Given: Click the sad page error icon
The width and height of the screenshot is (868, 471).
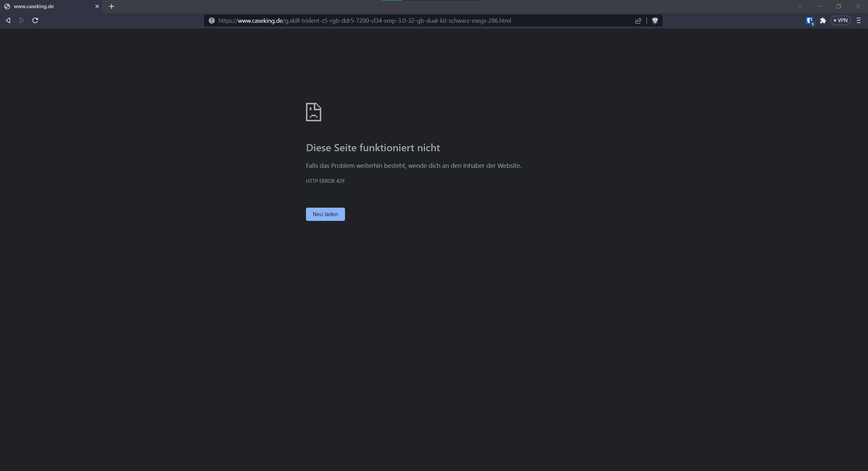Looking at the screenshot, I should (x=313, y=112).
